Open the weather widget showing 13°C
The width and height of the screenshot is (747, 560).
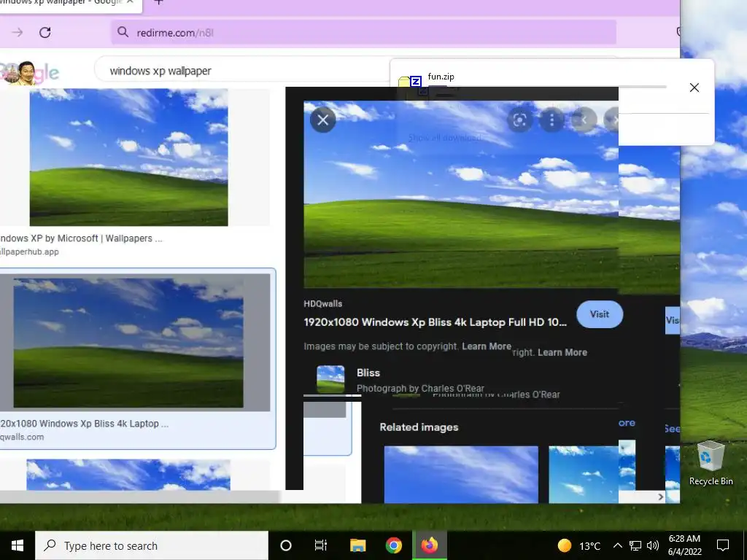(x=578, y=545)
